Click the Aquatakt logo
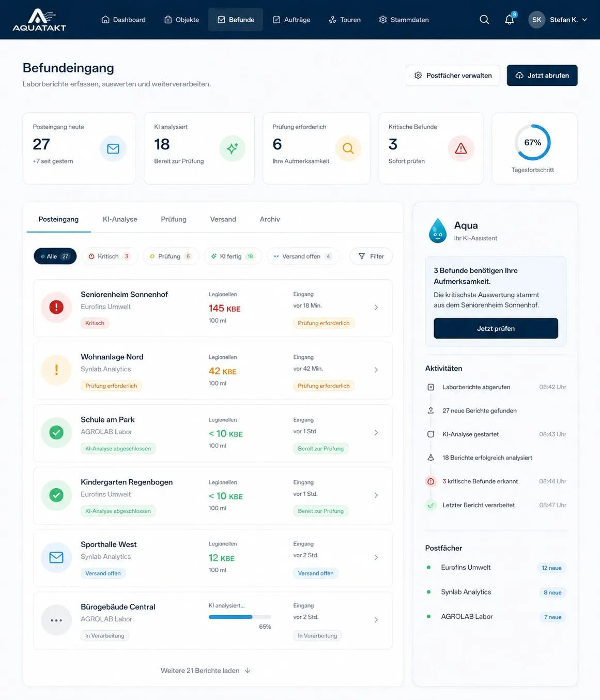 [39, 20]
